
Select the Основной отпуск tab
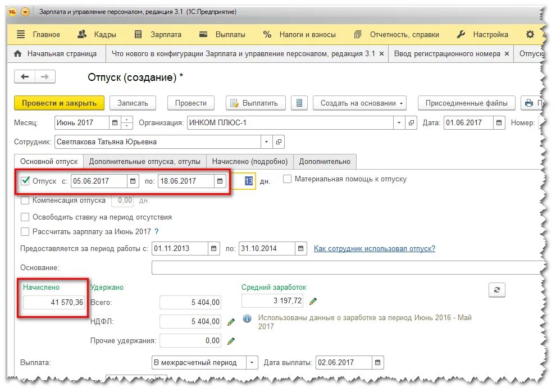click(x=49, y=161)
